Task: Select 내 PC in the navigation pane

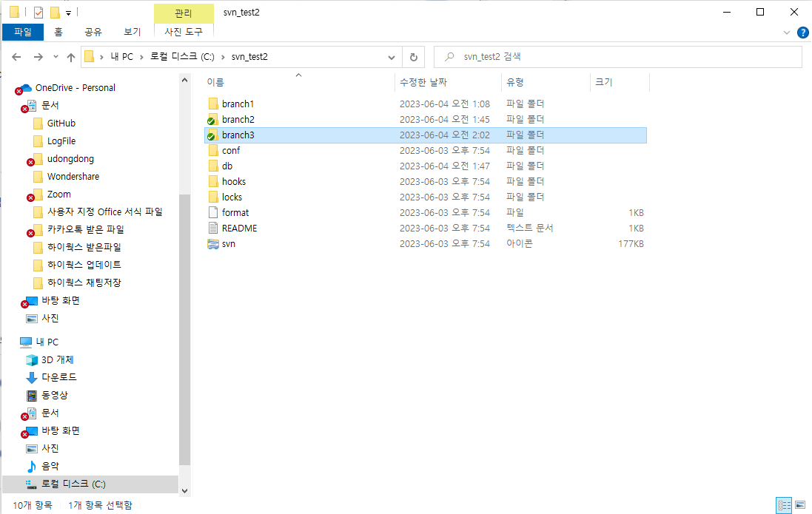Action: pos(47,342)
